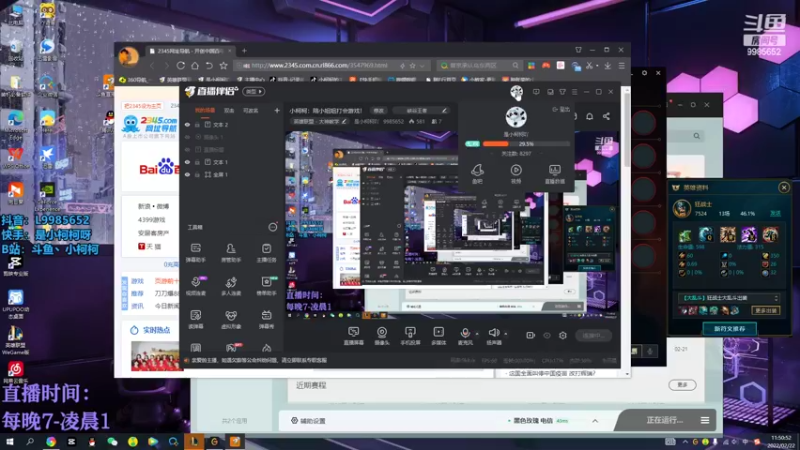Open 鱼吧 in profile popup

click(x=478, y=173)
